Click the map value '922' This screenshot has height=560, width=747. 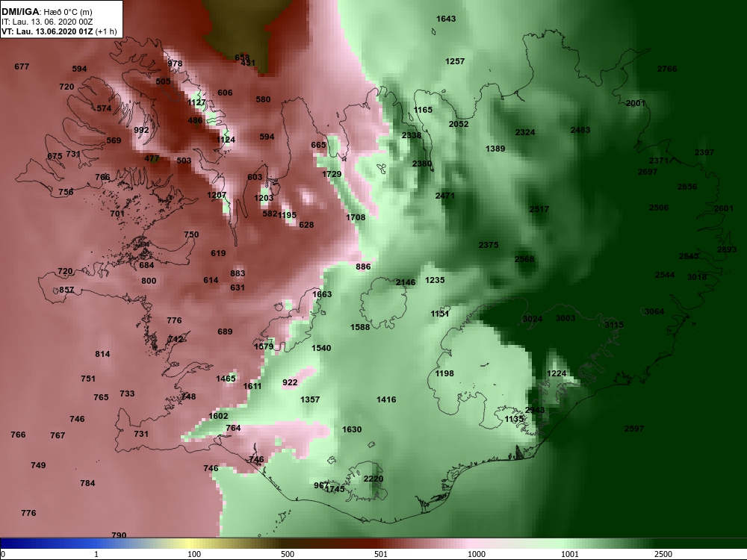(x=290, y=382)
